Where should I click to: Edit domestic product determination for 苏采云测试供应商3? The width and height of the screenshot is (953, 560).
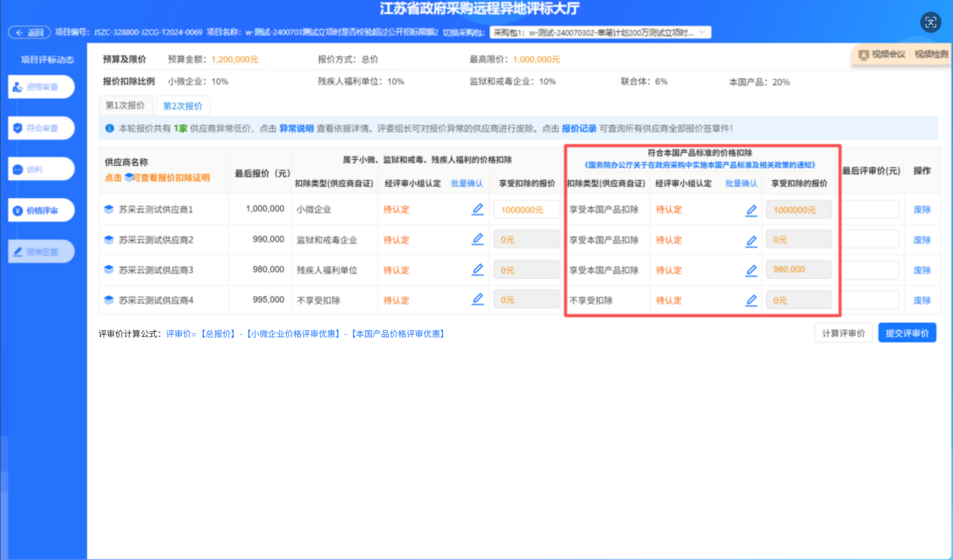(751, 270)
